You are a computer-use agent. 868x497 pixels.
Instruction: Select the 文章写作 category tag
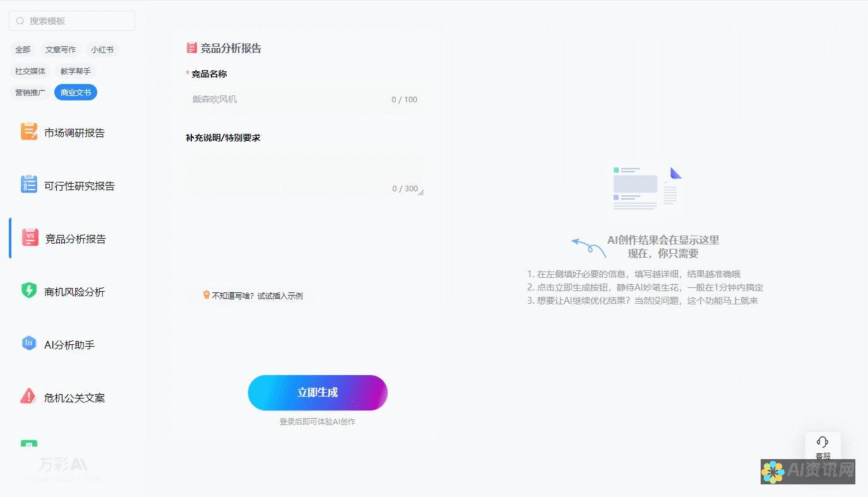[x=61, y=50]
